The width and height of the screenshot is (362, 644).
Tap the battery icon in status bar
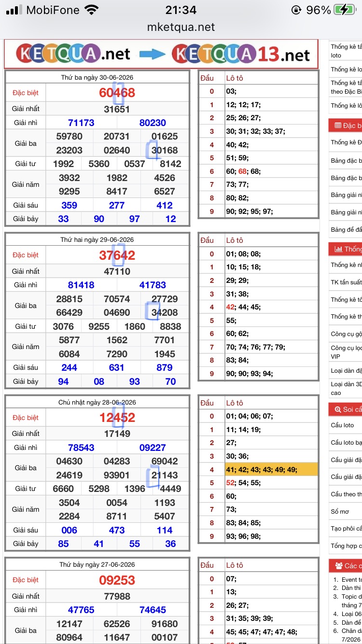tap(344, 10)
